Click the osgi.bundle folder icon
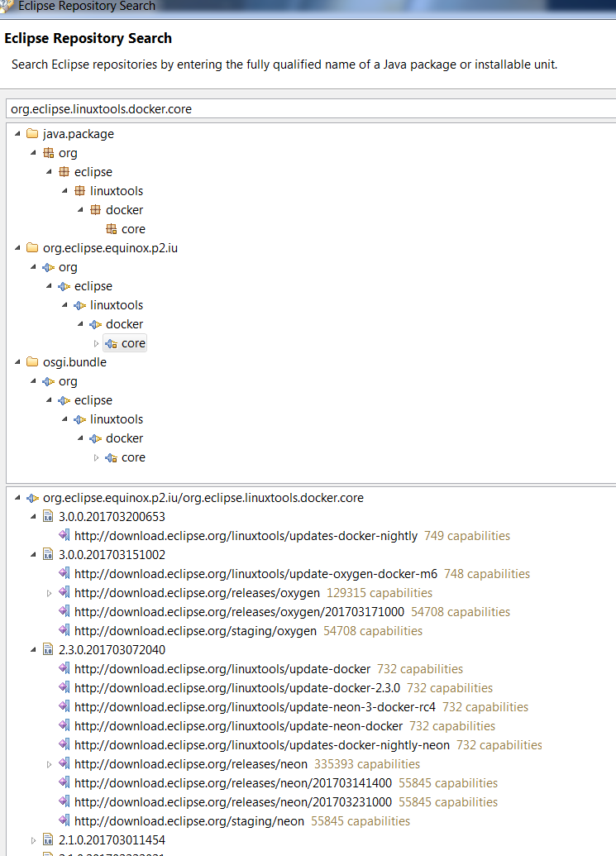Screen dimensions: 616x856 (32, 362)
